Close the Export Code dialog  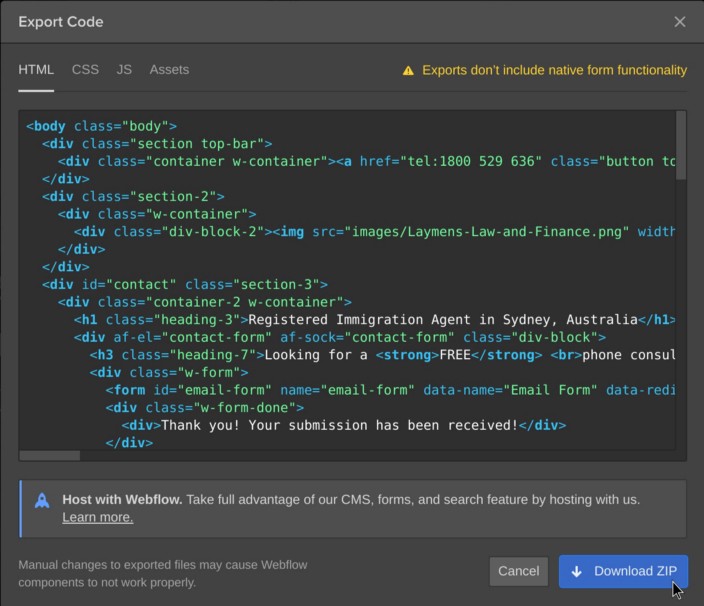(x=680, y=22)
